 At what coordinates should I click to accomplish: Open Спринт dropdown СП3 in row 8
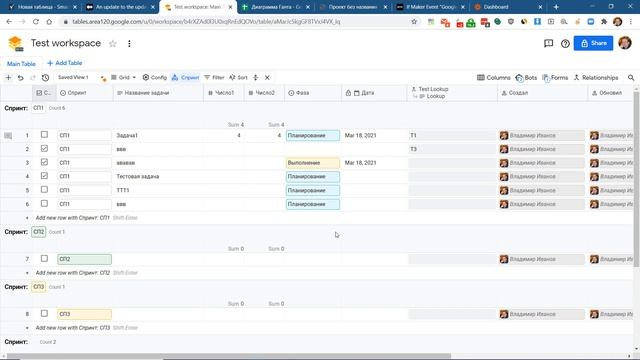tap(84, 314)
